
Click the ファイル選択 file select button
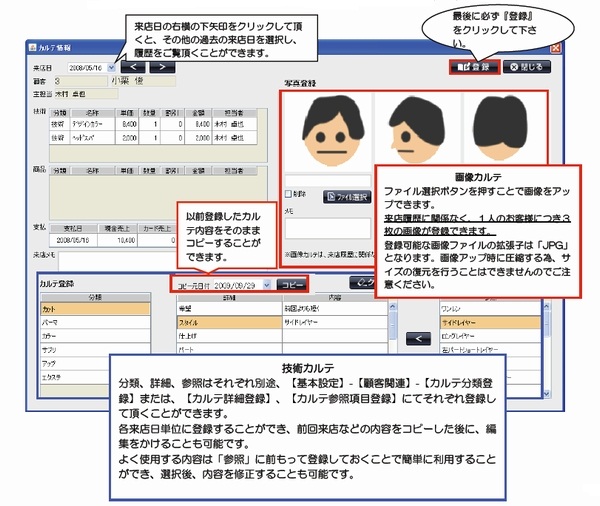[346, 197]
